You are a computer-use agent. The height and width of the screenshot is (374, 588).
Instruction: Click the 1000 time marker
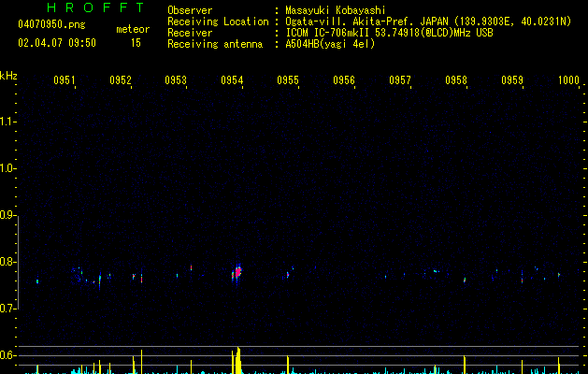pyautogui.click(x=568, y=80)
